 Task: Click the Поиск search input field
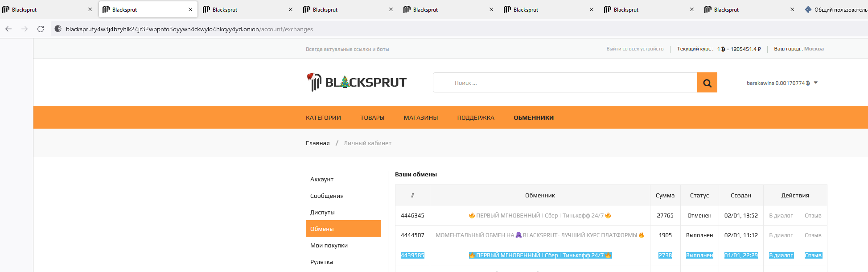tap(565, 83)
